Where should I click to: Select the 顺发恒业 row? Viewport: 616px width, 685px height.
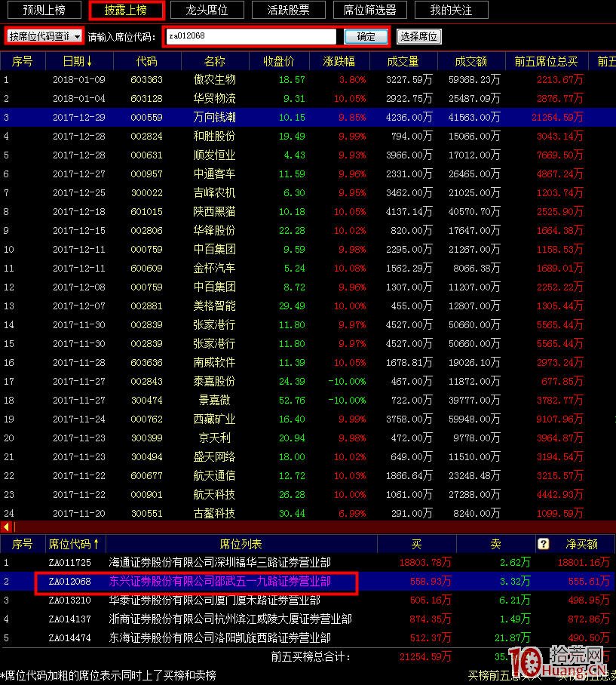coord(308,155)
